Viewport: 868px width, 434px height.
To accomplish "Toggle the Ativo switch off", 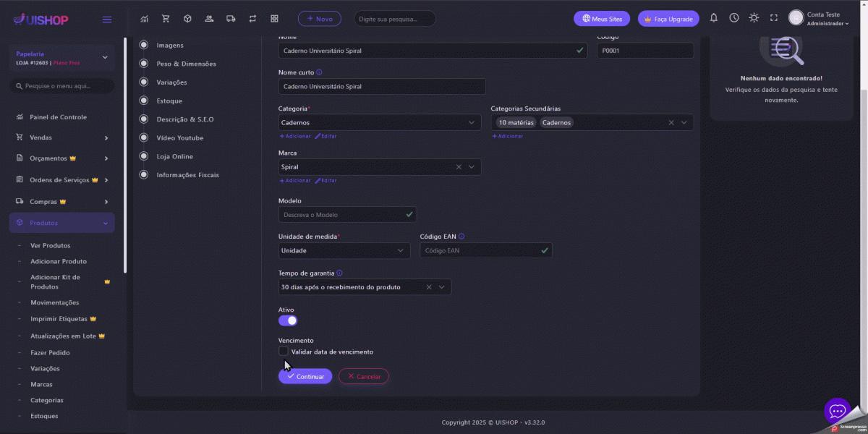I will 288,320.
